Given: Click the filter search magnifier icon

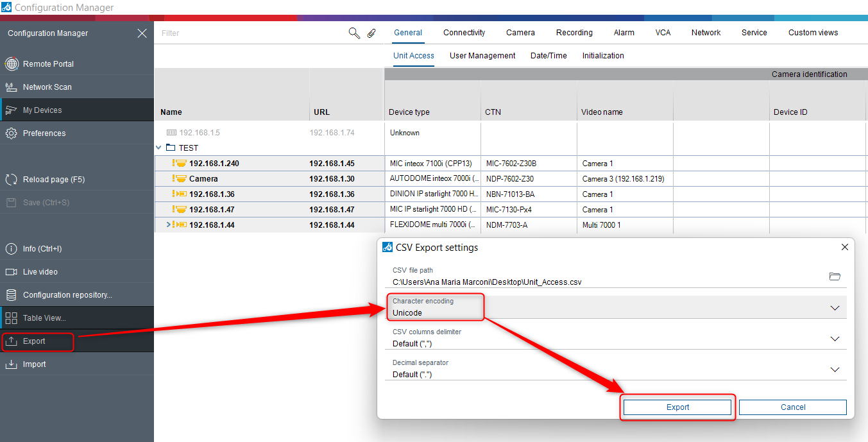Looking at the screenshot, I should [x=354, y=33].
